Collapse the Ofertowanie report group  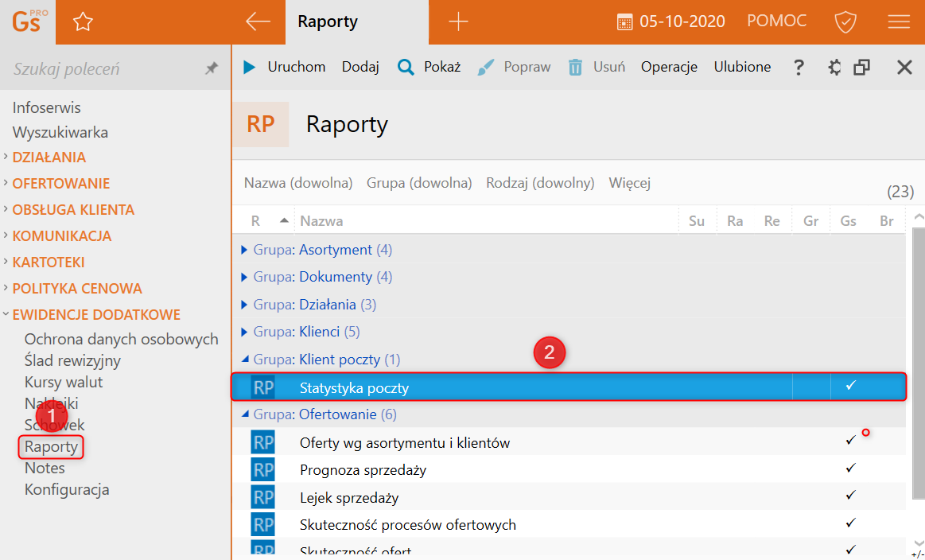point(245,414)
